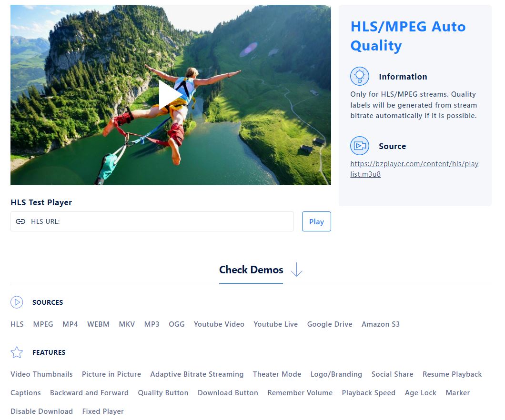The image size is (505, 420).
Task: Click the lightbulb Information icon
Action: pos(359,76)
